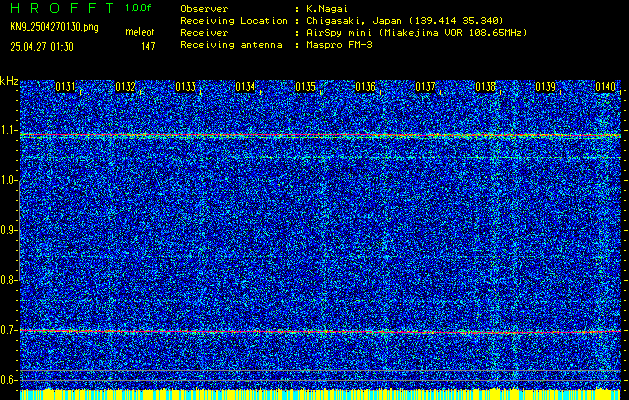Click the red signal line near 1.1 kHz
The height and width of the screenshot is (400, 629).
click(x=320, y=135)
